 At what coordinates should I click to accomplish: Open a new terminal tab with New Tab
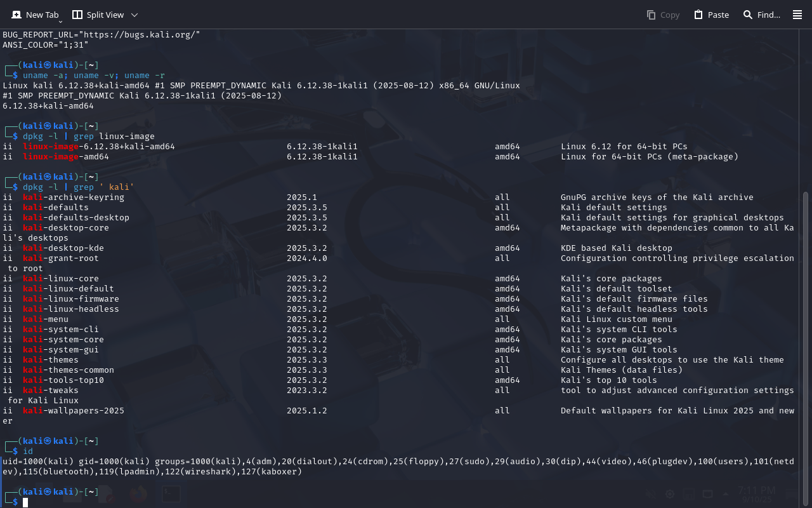coord(34,15)
